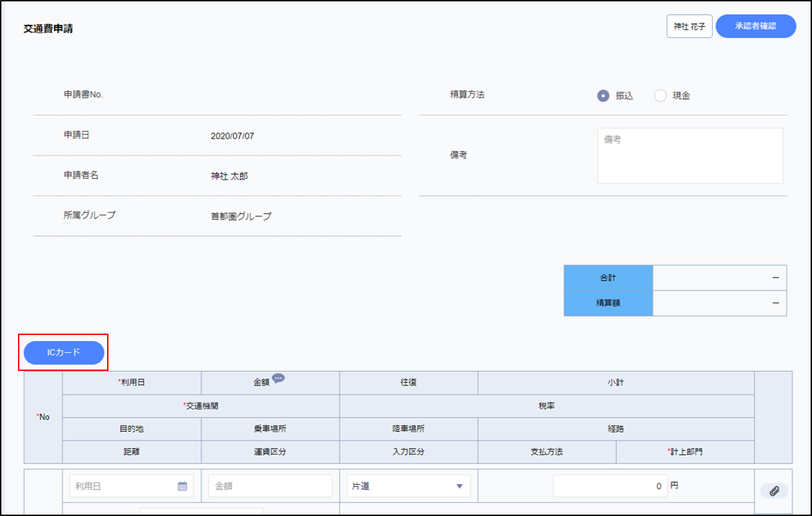Viewport: 812px width, 516px height.
Task: Click the 計上部門 column header
Action: coord(685,452)
